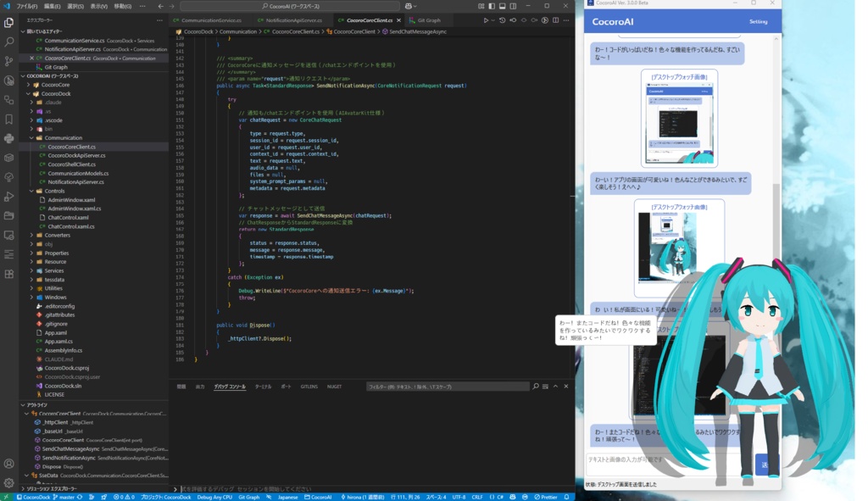Switch to CommunicationService.cs editor tab

211,20
